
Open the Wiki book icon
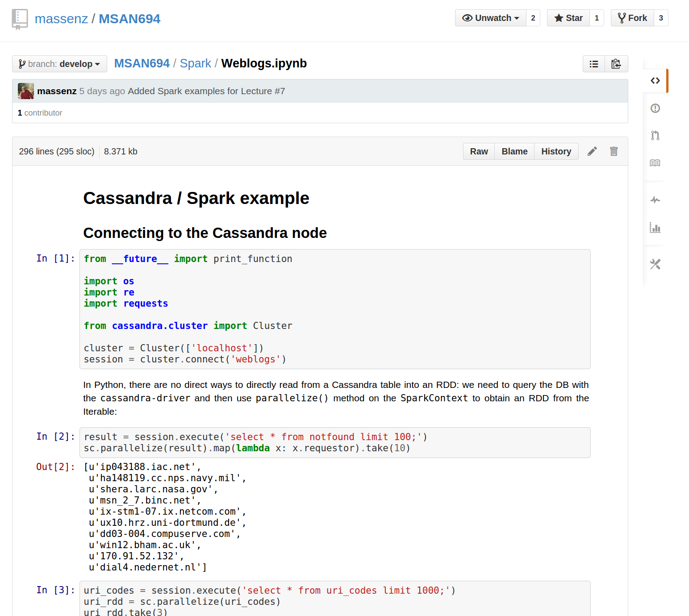(x=655, y=163)
